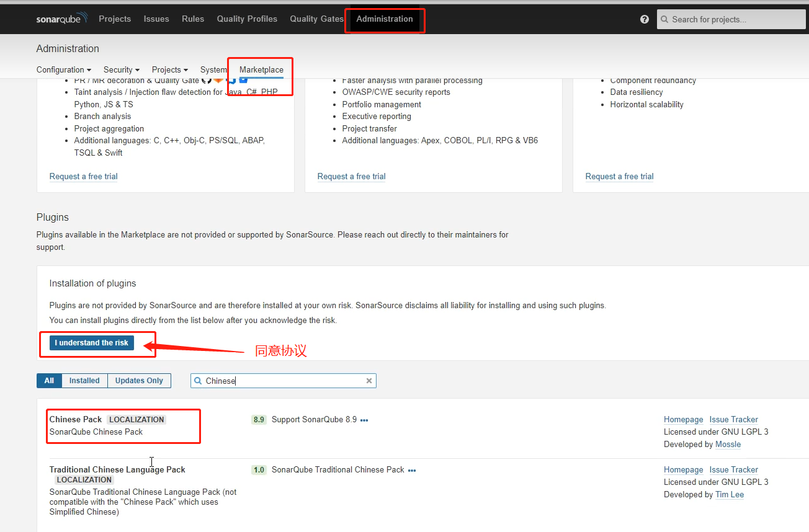The height and width of the screenshot is (532, 809).
Task: Focus the plugin search field
Action: [284, 381]
